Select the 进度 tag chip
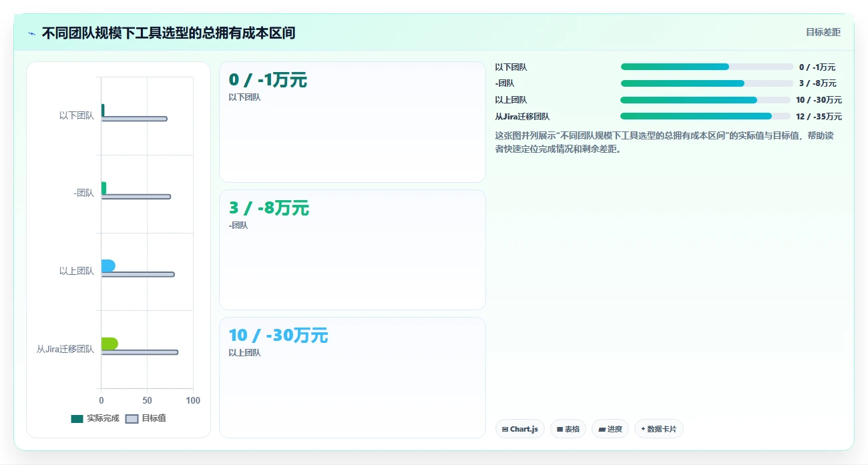Image resolution: width=868 pixels, height=465 pixels. pyautogui.click(x=610, y=429)
